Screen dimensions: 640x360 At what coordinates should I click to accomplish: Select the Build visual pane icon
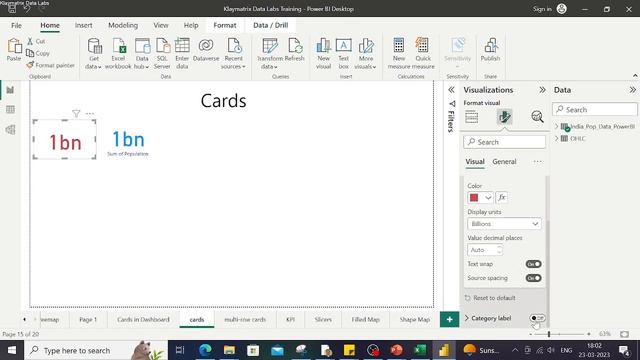(x=471, y=117)
